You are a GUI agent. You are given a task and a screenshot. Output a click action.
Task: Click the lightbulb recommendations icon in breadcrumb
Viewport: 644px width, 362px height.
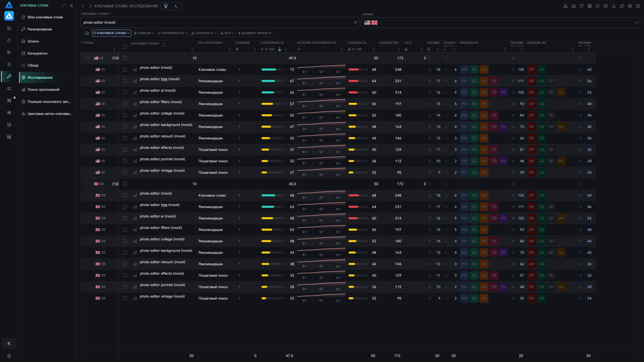coord(166,6)
